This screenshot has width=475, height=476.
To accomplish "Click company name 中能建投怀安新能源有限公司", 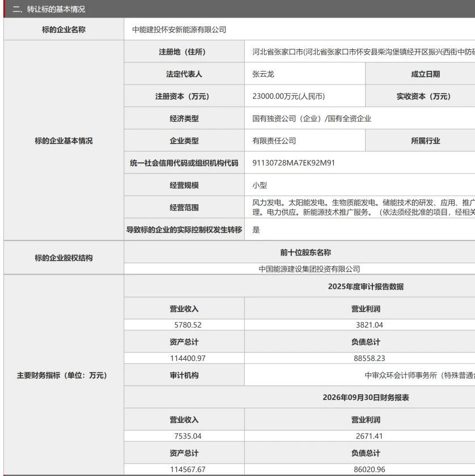I will tap(179, 30).
